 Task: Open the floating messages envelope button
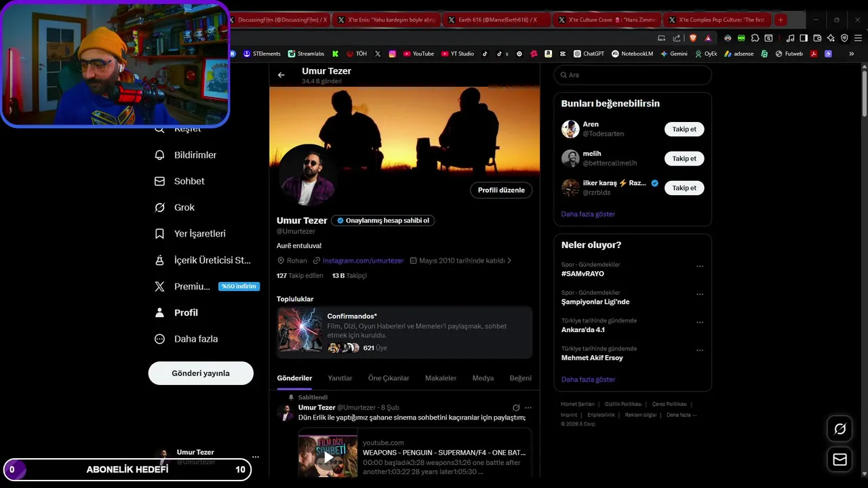(840, 460)
